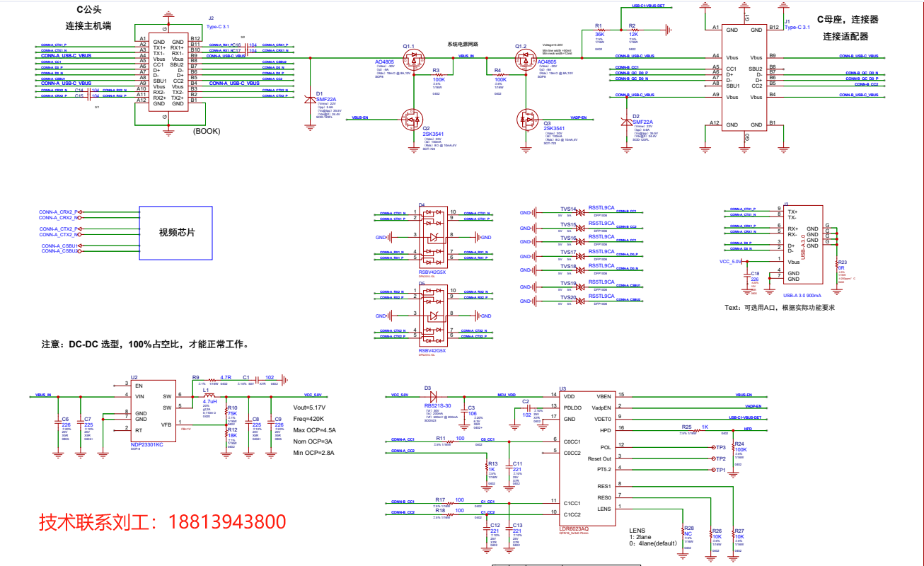Select the L1 4.7uH inductor symbol
The width and height of the screenshot is (924, 566).
pos(209,396)
